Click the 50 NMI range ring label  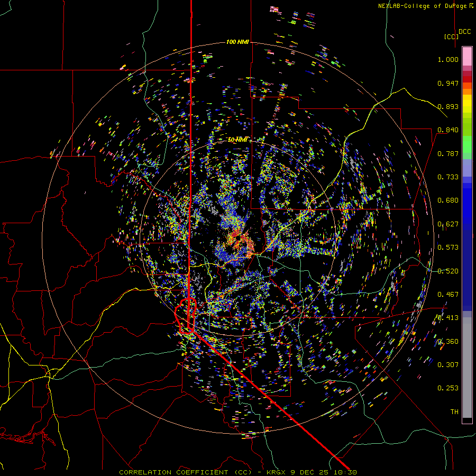point(237,140)
